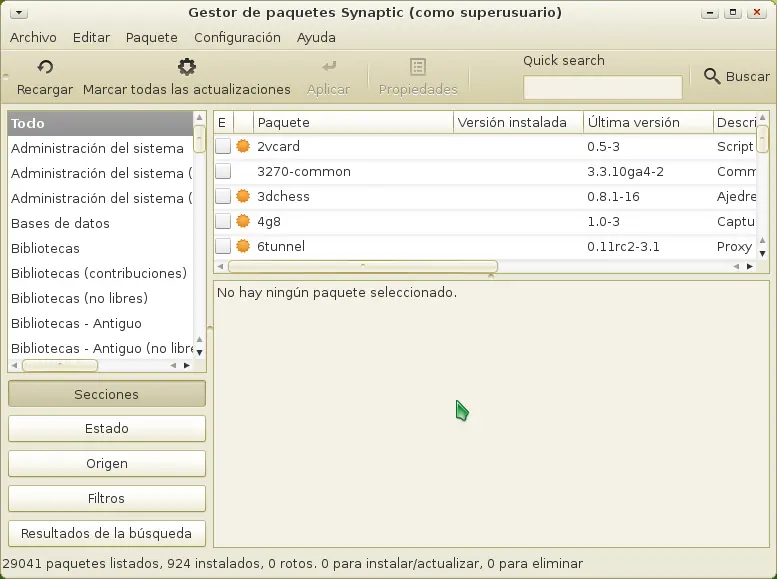This screenshot has height=579, width=777.
Task: Select Todo in the sections list
Action: [100, 123]
